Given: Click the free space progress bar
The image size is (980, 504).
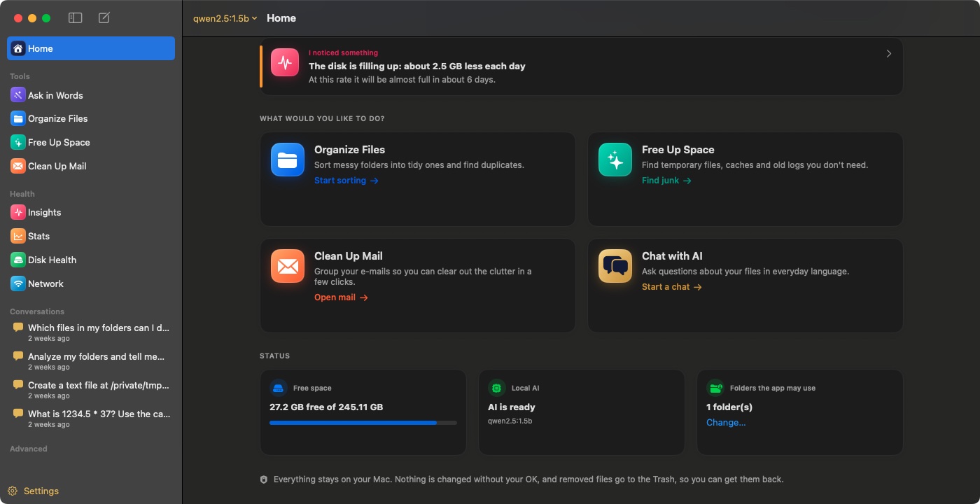Looking at the screenshot, I should [363, 423].
